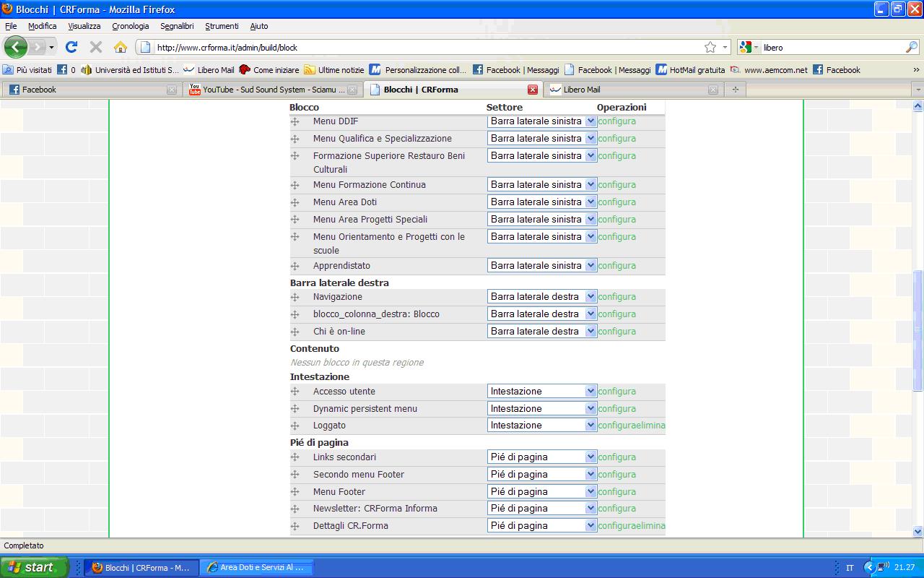Screen dimensions: 924x578
Task: Switch to the Libero Mail tab
Action: (633, 90)
